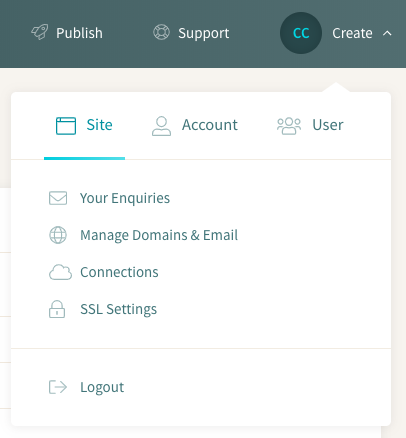The height and width of the screenshot is (438, 406).
Task: Click the logout arrow icon
Action: [x=58, y=387]
